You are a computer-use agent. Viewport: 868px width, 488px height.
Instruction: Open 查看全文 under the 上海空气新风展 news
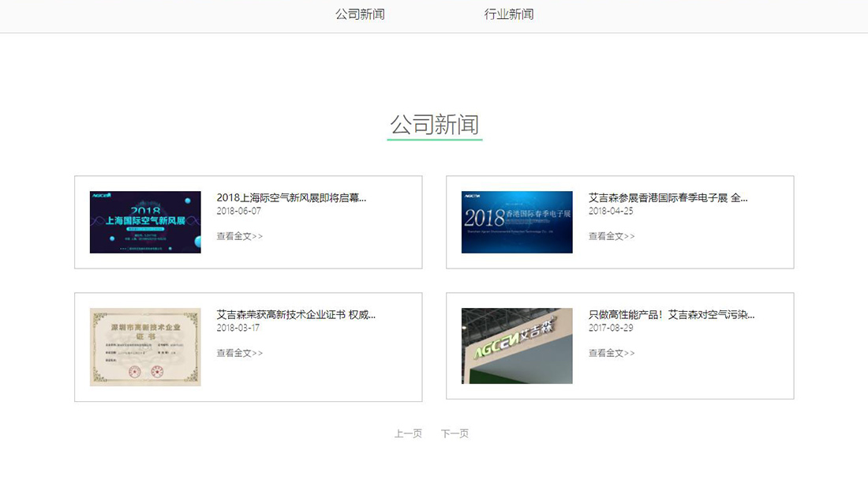(238, 236)
